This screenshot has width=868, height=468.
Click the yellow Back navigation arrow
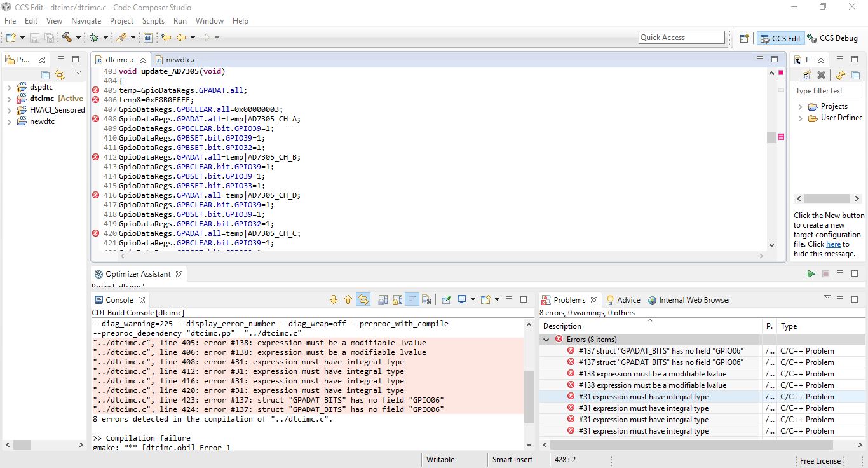(182, 38)
